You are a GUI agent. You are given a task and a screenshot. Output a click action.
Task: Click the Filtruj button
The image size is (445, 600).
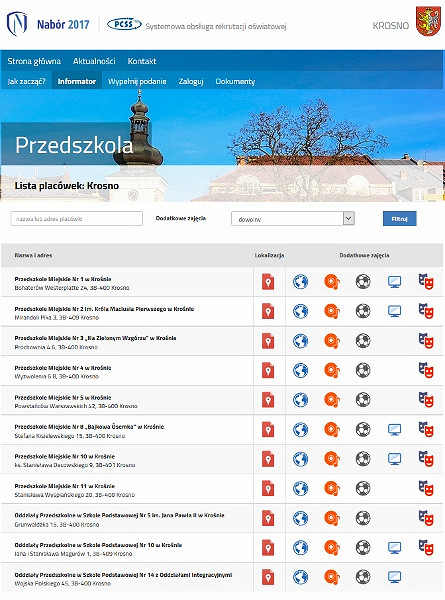[x=399, y=219]
